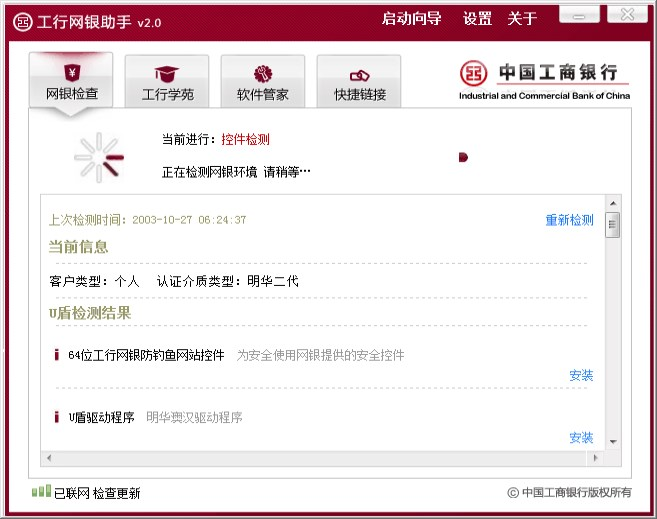Viewport: 657px width, 519px height.
Task: Open the 网银检查 tab
Action: click(71, 82)
